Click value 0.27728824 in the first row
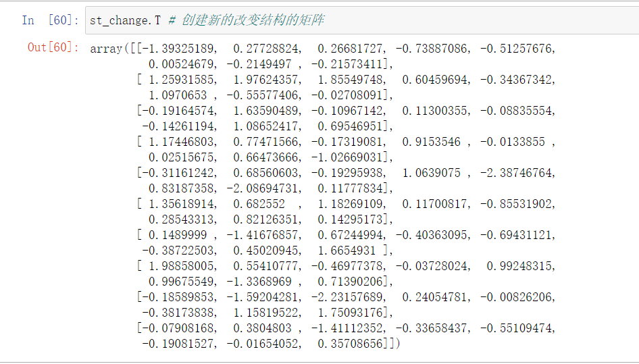 265,49
